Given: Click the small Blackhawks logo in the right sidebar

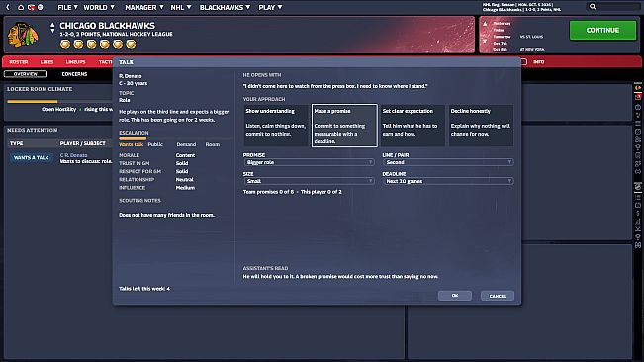Looking at the screenshot, I should tap(638, 88).
